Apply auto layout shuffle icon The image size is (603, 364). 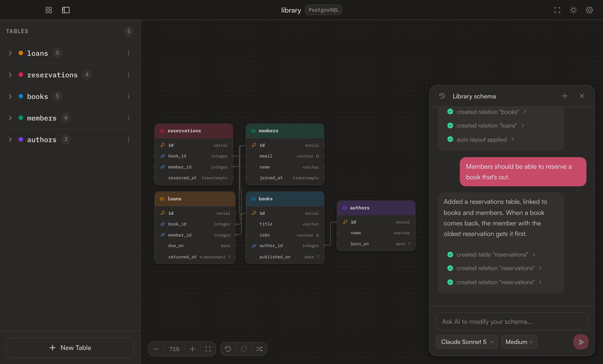(259, 349)
